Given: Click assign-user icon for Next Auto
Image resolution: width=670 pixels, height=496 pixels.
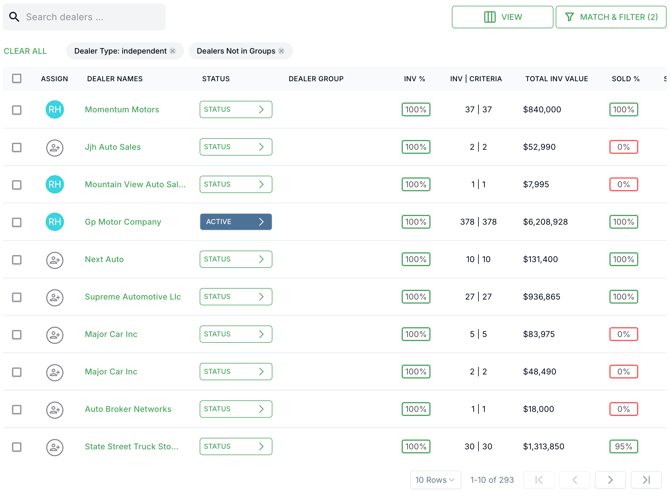Looking at the screenshot, I should (x=55, y=260).
